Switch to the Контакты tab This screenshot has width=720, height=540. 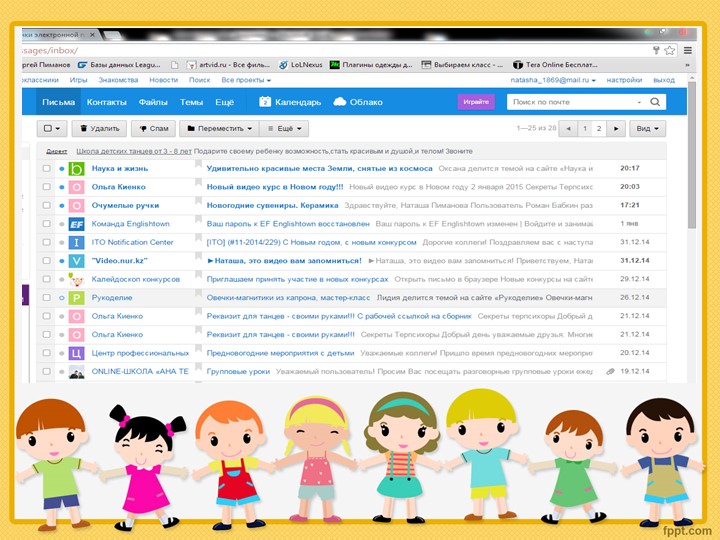point(106,102)
